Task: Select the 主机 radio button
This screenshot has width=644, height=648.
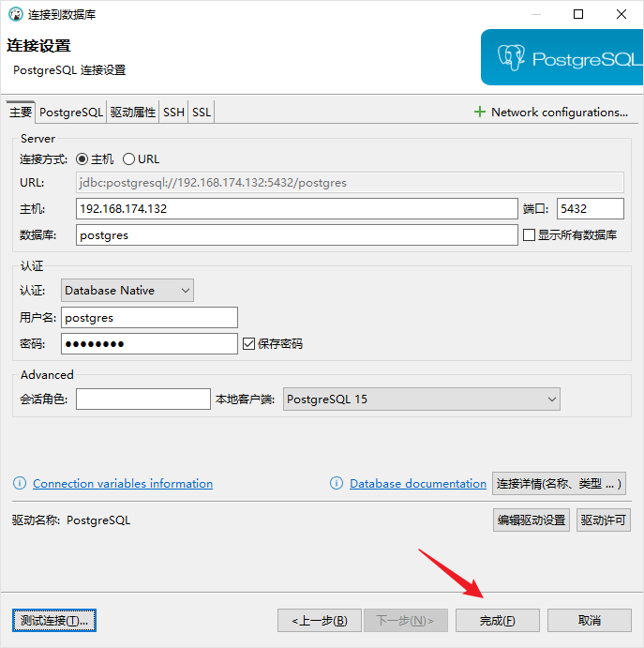Action: 82,159
